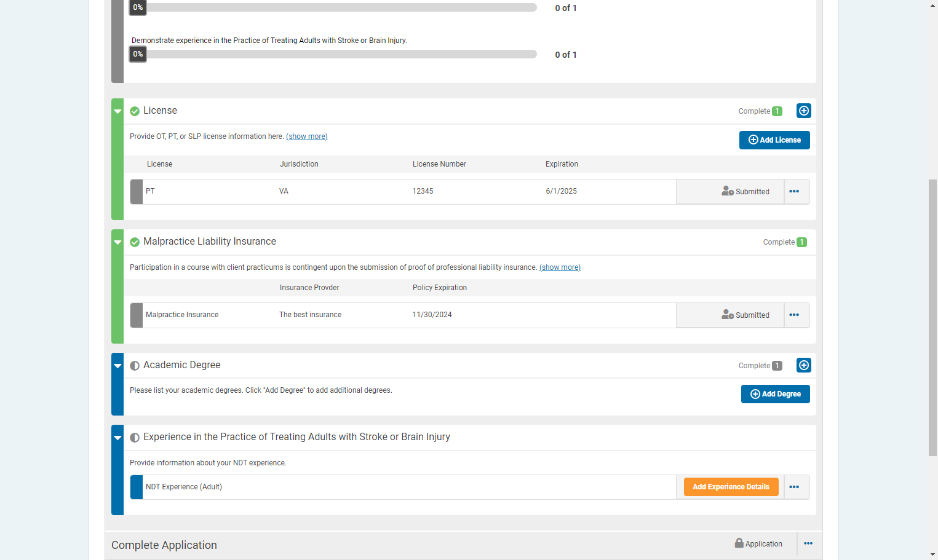Click the Policy Expiration column header
The width and height of the screenshot is (938, 560).
439,288
